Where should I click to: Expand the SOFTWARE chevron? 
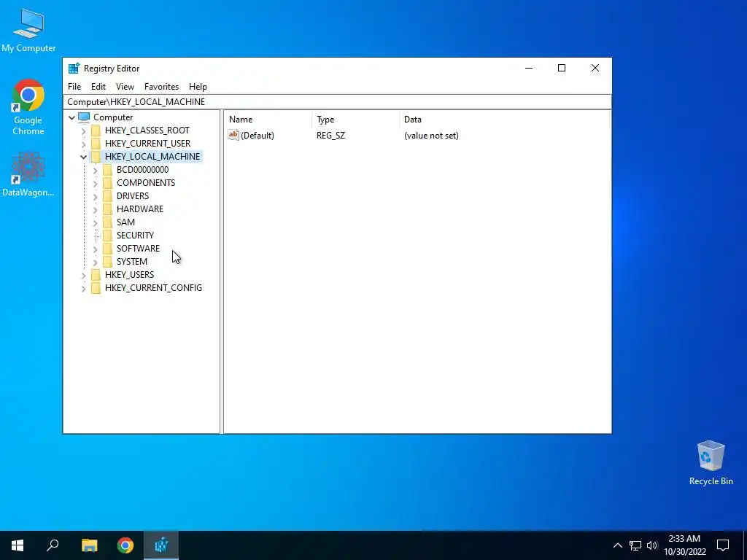click(x=96, y=249)
